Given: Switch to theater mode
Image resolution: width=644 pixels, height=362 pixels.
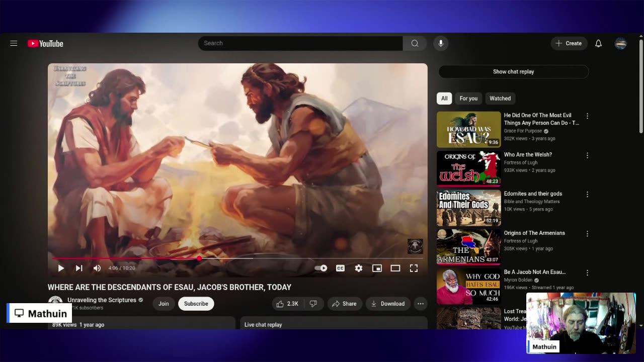Looking at the screenshot, I should click(x=395, y=268).
